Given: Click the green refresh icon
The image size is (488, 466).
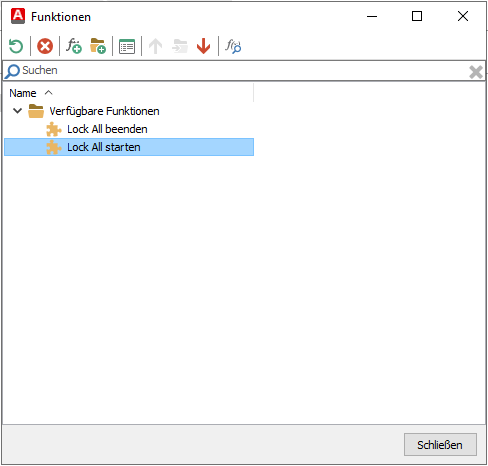Looking at the screenshot, I should click(x=16, y=46).
